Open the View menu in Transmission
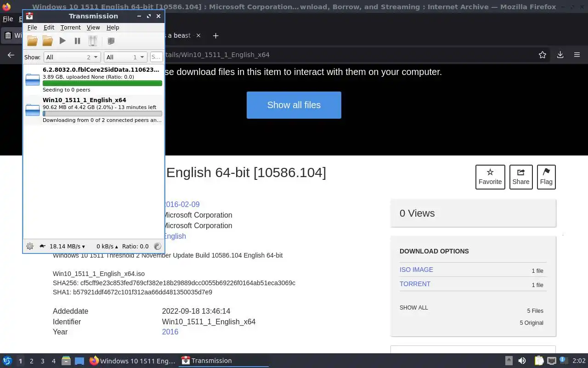This screenshot has width=588, height=368. [x=93, y=28]
